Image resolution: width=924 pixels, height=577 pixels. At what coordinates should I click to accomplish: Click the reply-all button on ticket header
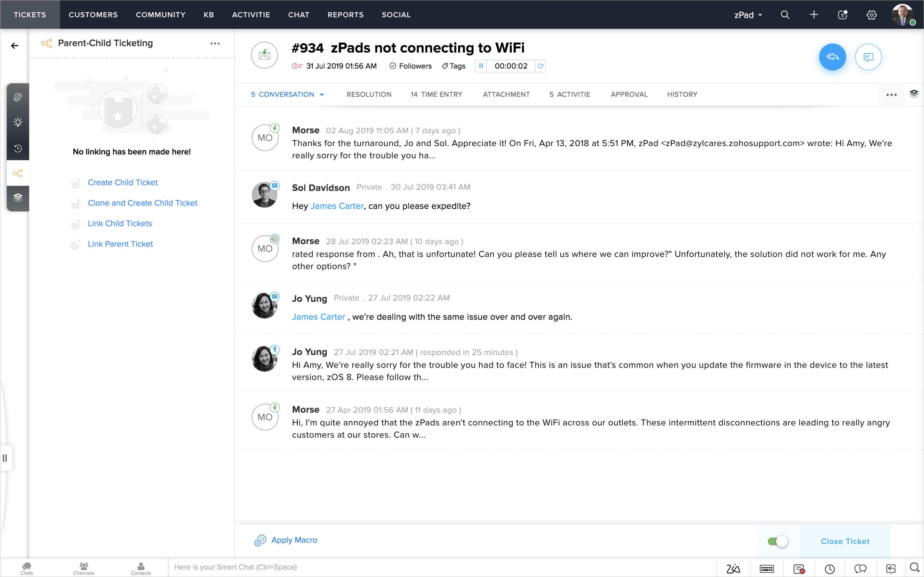(832, 57)
